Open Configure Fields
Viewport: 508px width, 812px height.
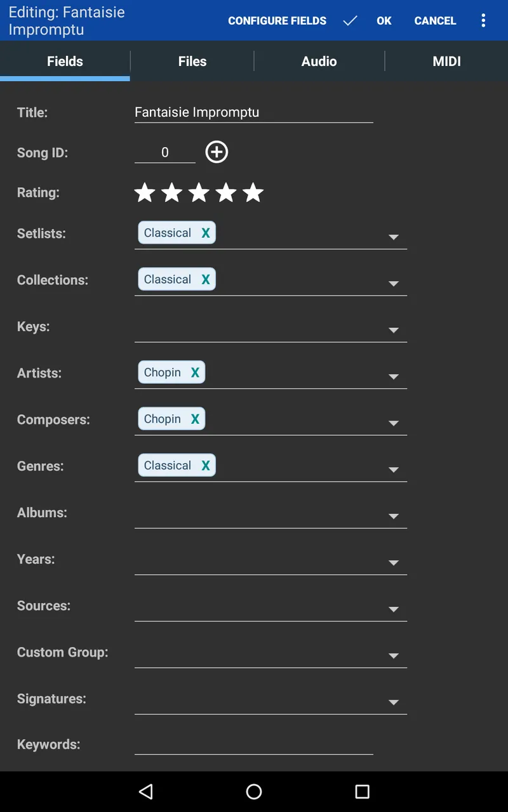277,21
